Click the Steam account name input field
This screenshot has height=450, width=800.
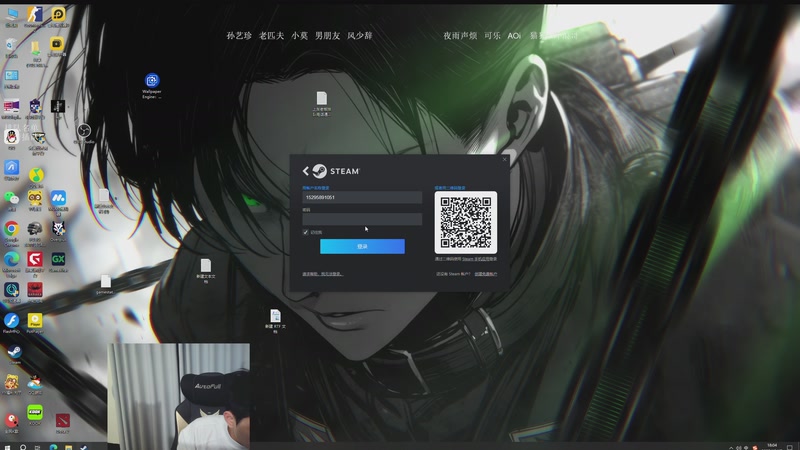click(362, 197)
